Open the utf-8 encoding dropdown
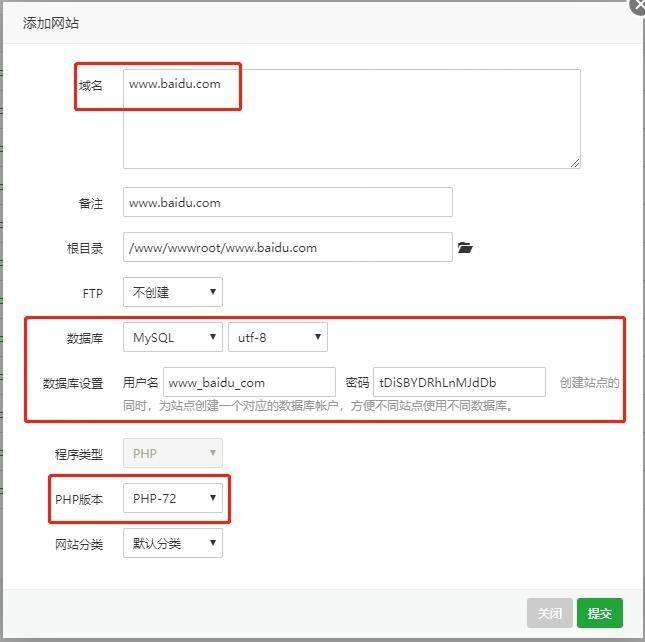 pos(277,338)
